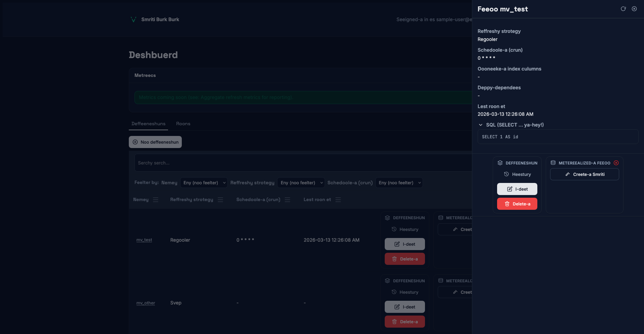The image size is (644, 334).
Task: Open the mv_other link in the table
Action: point(146,303)
